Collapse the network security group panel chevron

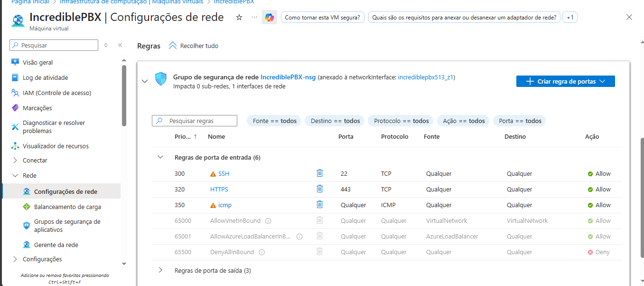tap(145, 81)
